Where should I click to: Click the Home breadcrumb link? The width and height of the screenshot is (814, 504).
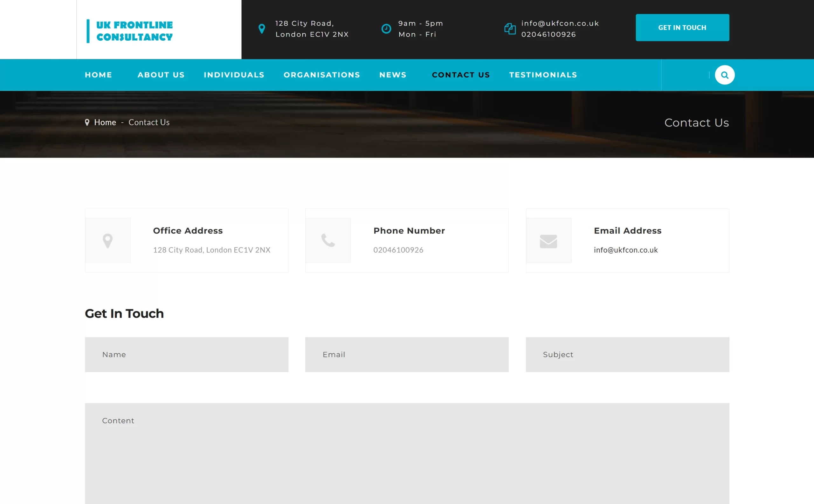click(105, 122)
